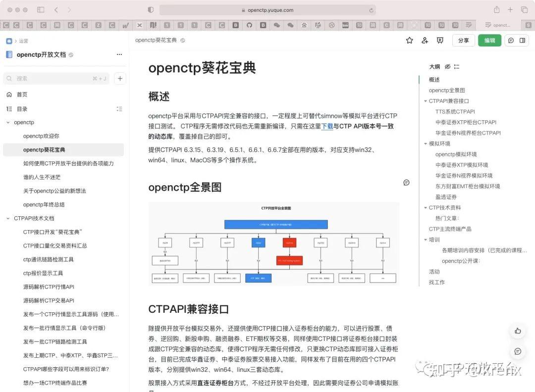Give a thumbs up using the floating like icon
Screen dimensions: 535x392
click(x=518, y=331)
